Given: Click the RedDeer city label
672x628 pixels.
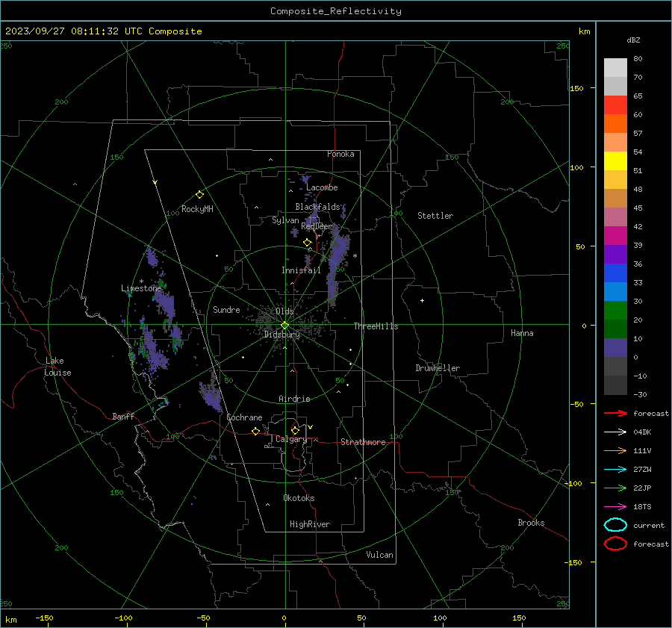Looking at the screenshot, I should [x=317, y=226].
